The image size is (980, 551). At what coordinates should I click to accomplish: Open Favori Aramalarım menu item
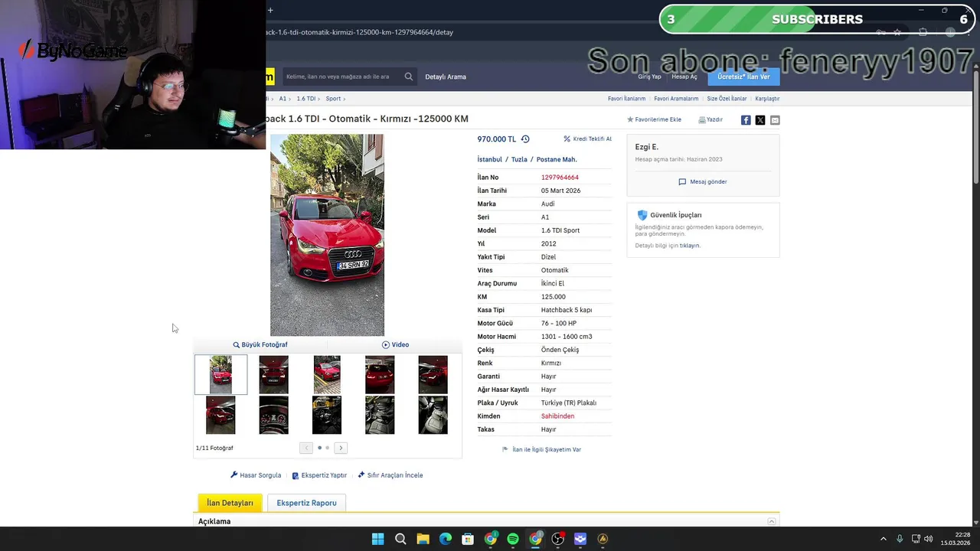coord(676,99)
